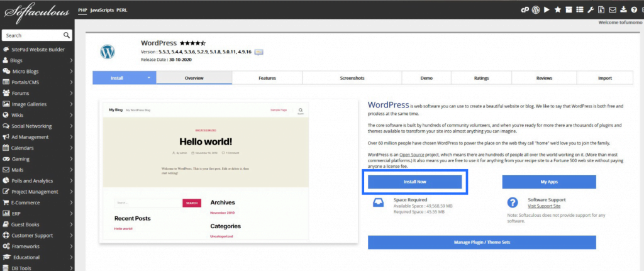Click the Ad Management megaphone icon
This screenshot has width=644, height=271.
coord(6,137)
